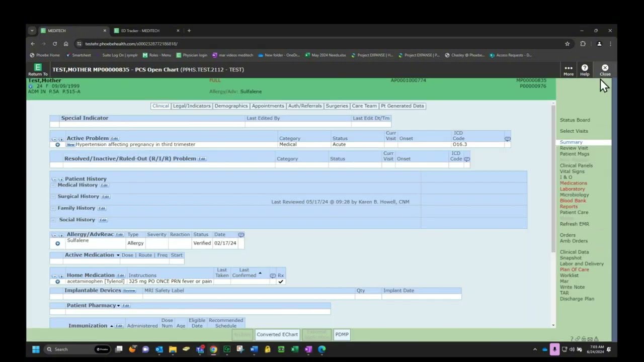644x362 pixels.
Task: Open the browser profile icon
Action: tap(599, 44)
